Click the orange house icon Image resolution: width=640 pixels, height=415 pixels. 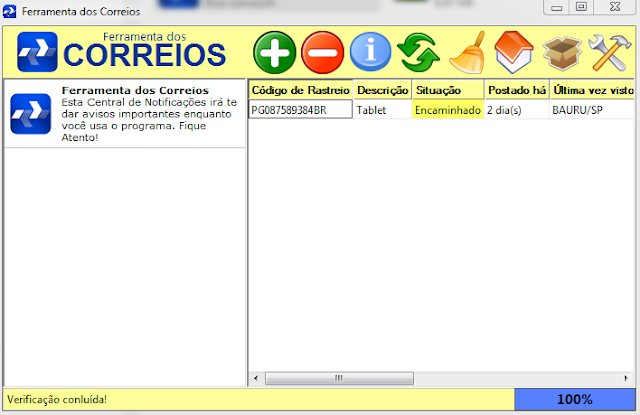point(514,52)
